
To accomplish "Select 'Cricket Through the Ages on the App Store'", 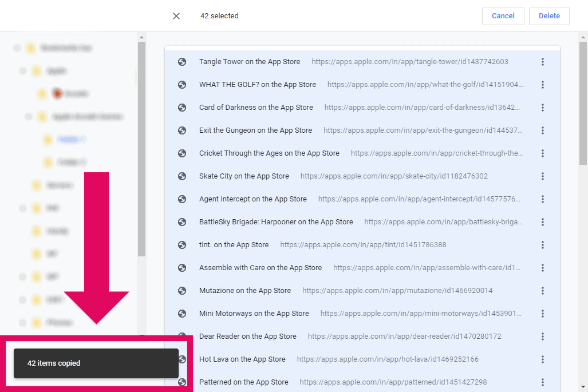I will pos(269,153).
